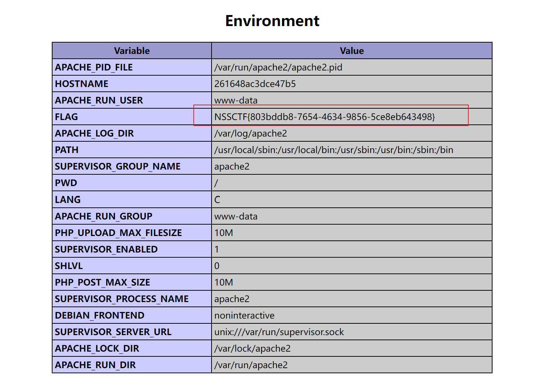Select the APACHE_LOCK_DIR variable name
This screenshot has width=559, height=392.
click(x=97, y=349)
